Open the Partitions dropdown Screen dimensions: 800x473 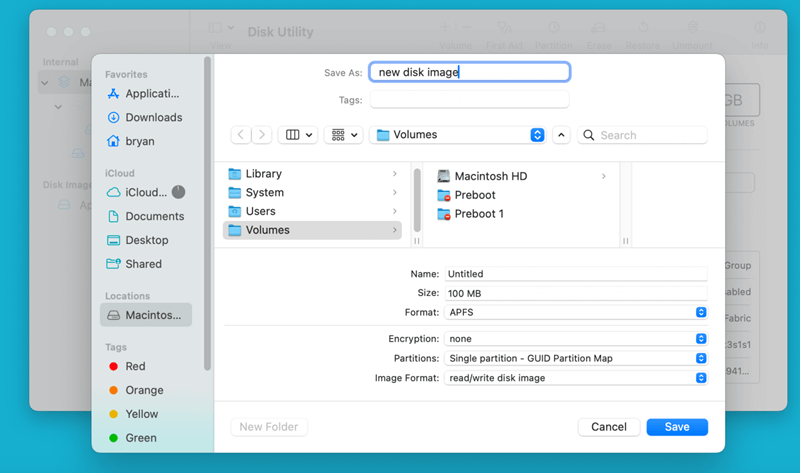coord(576,358)
